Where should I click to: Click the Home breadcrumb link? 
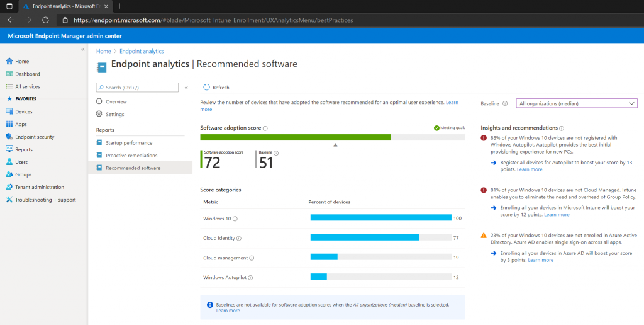[104, 51]
